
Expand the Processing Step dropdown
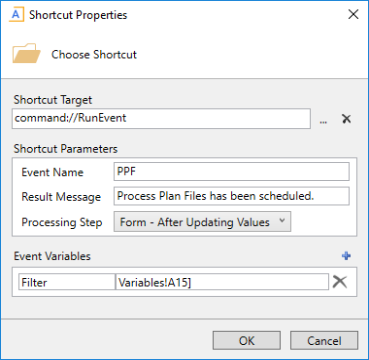202,222
